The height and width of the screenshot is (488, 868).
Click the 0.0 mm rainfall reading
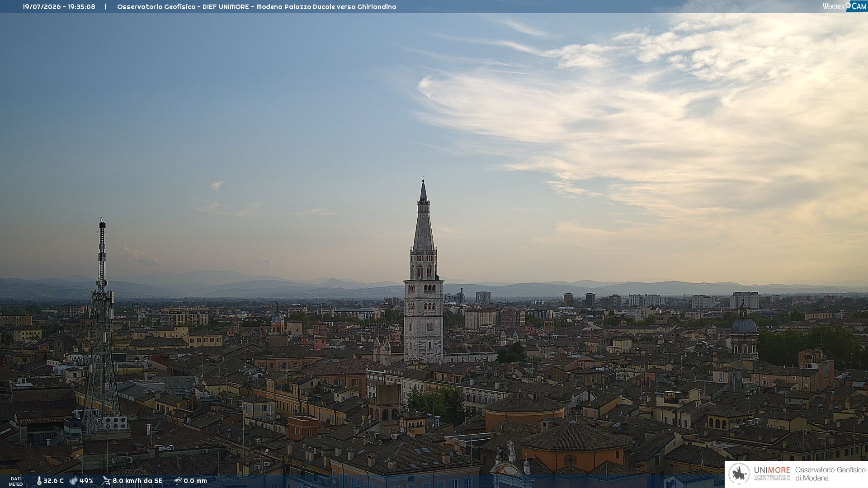click(195, 481)
